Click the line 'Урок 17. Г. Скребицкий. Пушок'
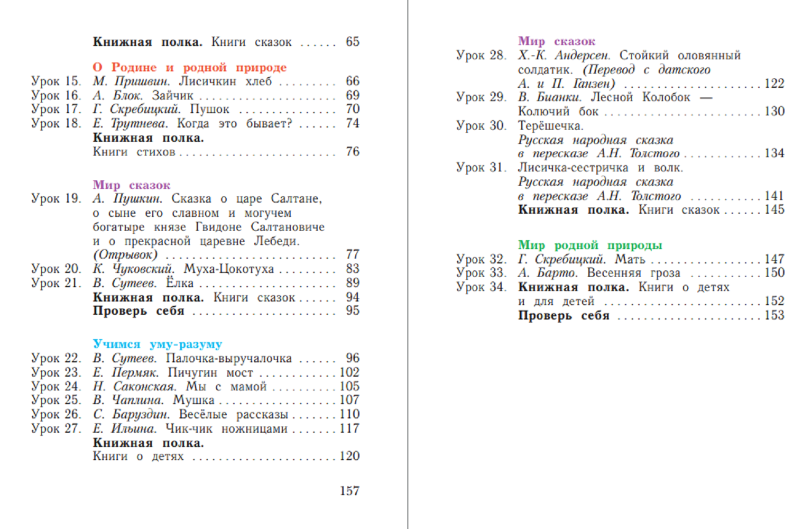The image size is (812, 529). coord(195,110)
